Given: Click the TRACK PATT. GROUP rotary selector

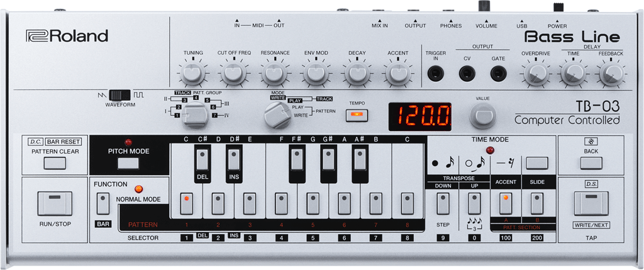Looking at the screenshot, I should point(196,115).
